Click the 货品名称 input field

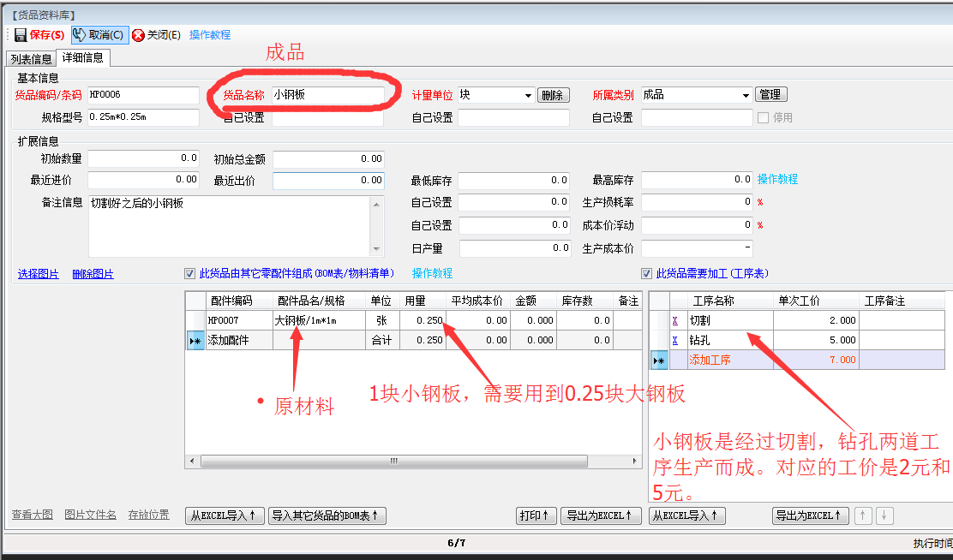(x=327, y=95)
